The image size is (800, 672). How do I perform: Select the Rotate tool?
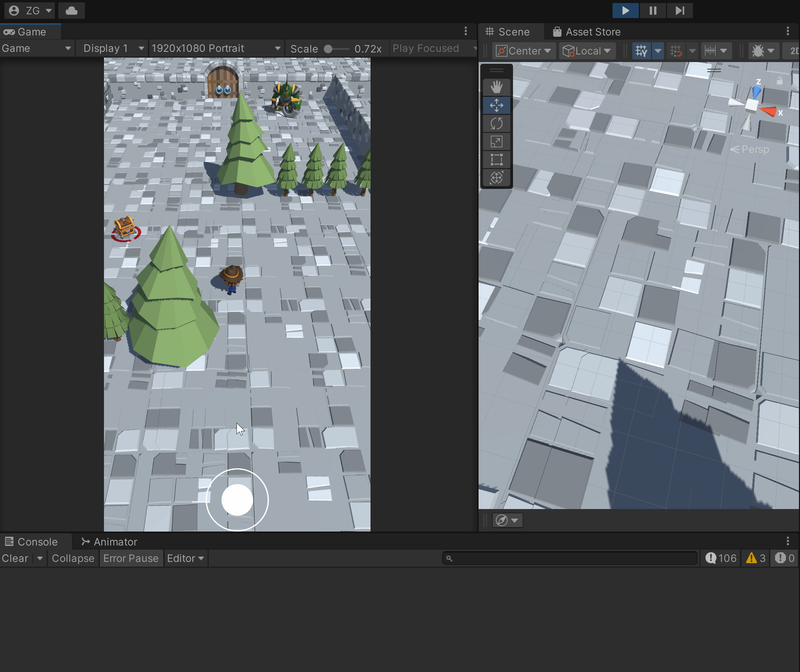click(496, 123)
